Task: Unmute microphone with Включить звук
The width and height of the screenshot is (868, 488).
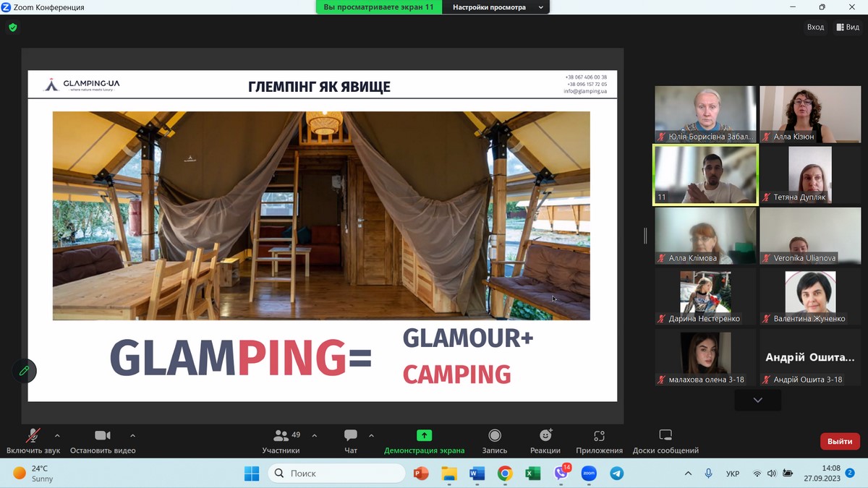Action: pyautogui.click(x=33, y=436)
